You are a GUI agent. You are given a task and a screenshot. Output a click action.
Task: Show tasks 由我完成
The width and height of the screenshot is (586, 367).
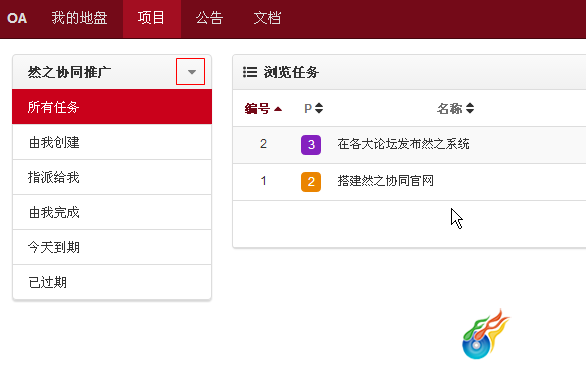point(112,212)
